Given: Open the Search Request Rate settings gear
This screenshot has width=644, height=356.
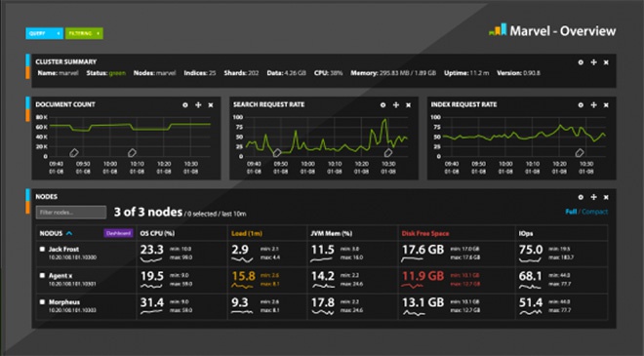Looking at the screenshot, I should click(x=382, y=105).
